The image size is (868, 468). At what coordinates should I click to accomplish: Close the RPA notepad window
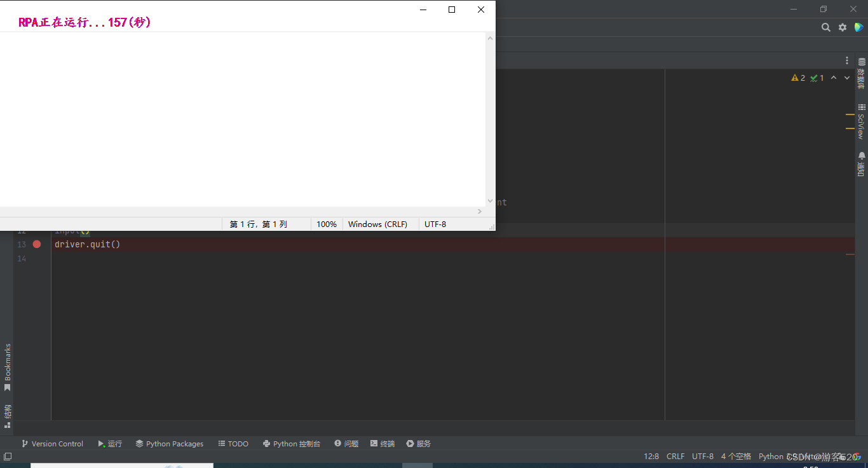pyautogui.click(x=481, y=10)
